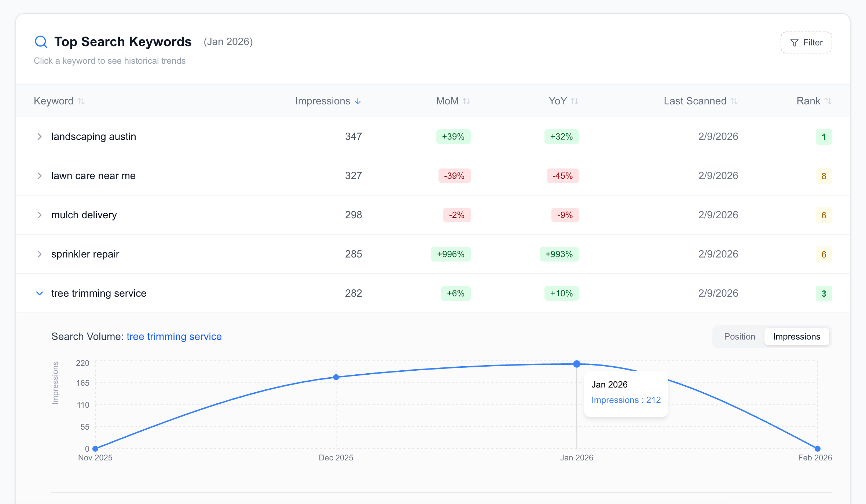The image size is (866, 504).
Task: Click the Jan 2026 data point
Action: pos(577,364)
